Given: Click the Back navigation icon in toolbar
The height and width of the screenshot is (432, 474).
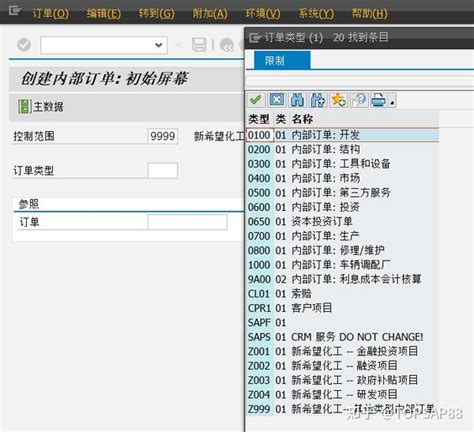Looking at the screenshot, I should click(227, 45).
